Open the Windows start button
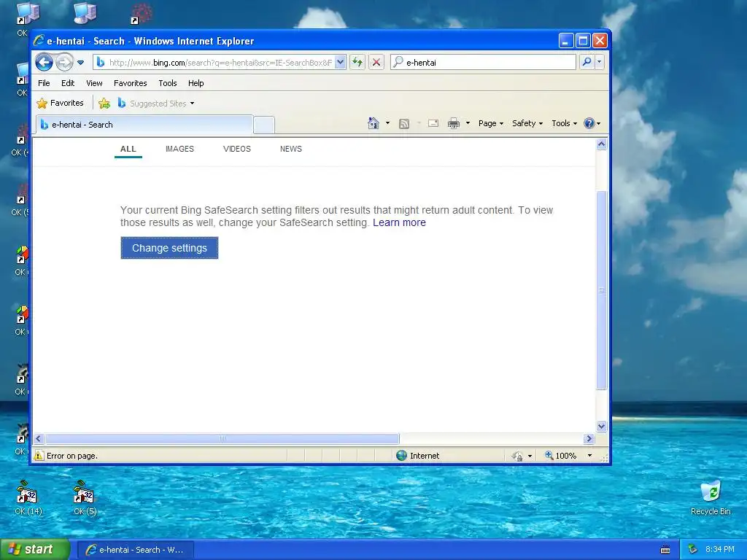The width and height of the screenshot is (747, 560). tap(35, 549)
